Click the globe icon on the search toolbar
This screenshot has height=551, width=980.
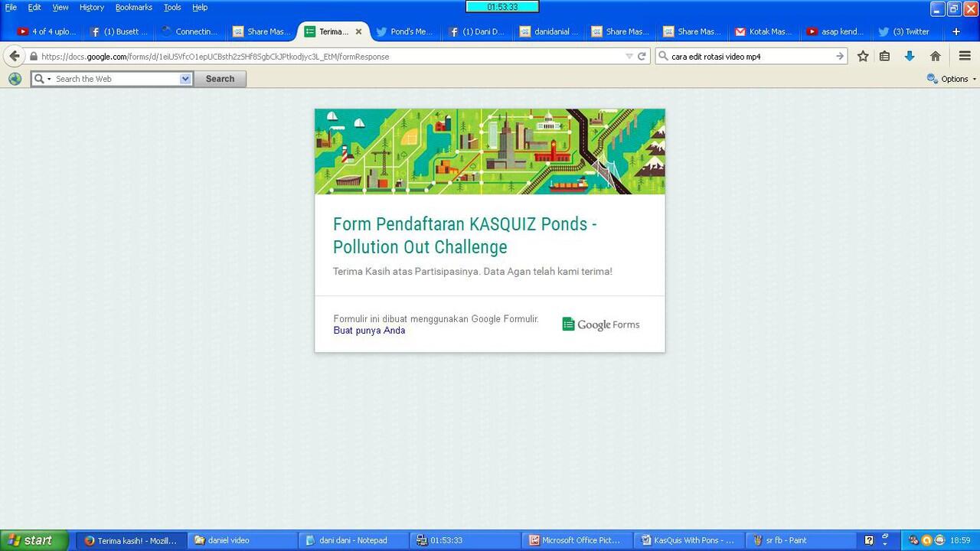pos(15,79)
